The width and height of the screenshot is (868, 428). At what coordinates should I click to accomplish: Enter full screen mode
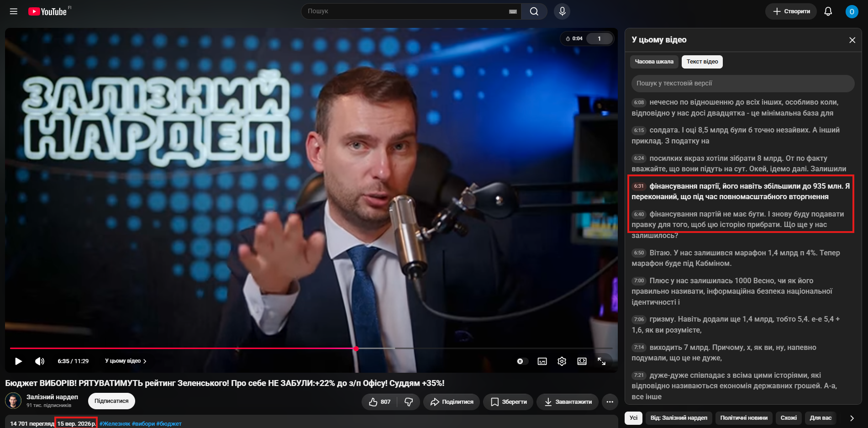[601, 361]
